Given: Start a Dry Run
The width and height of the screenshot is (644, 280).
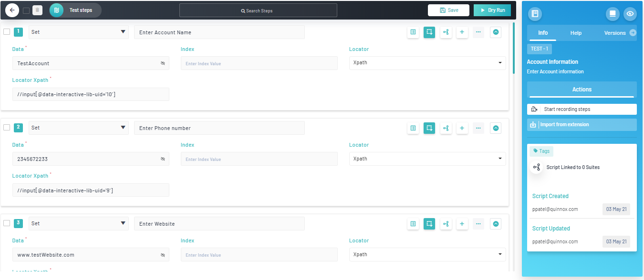Looking at the screenshot, I should point(492,10).
